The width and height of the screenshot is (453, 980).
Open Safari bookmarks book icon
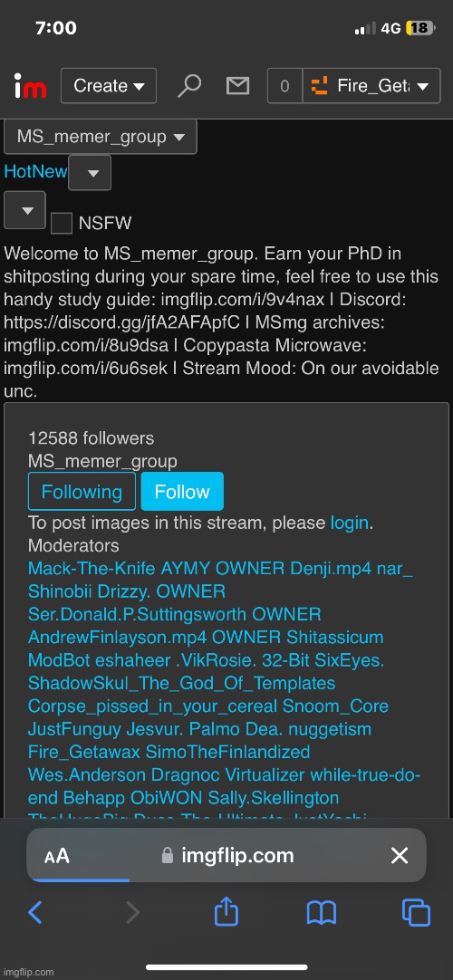pos(322,912)
